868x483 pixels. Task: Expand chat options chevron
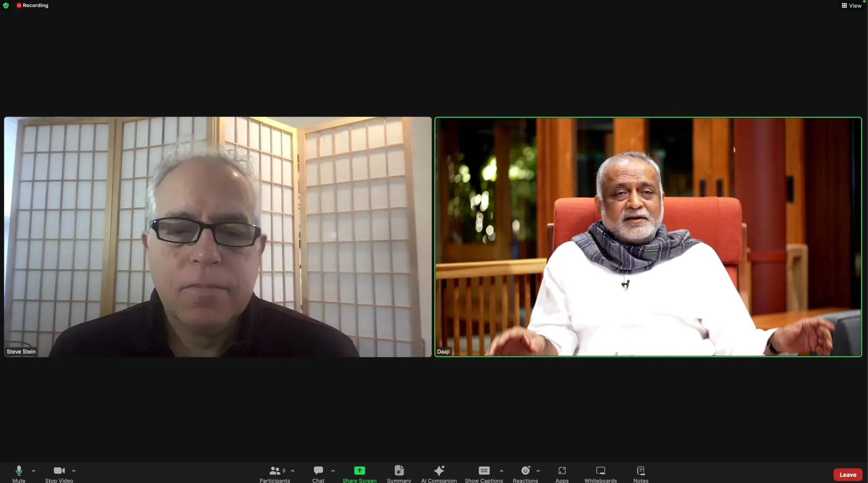click(333, 471)
